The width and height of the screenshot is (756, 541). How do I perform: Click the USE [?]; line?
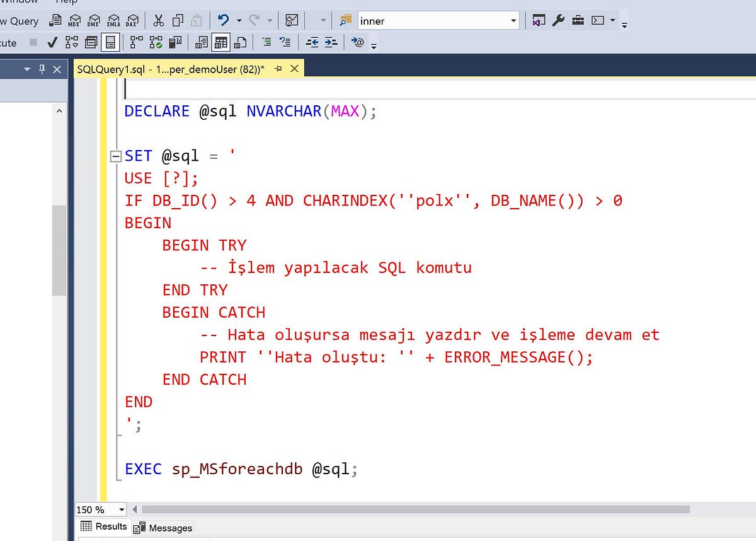click(161, 178)
